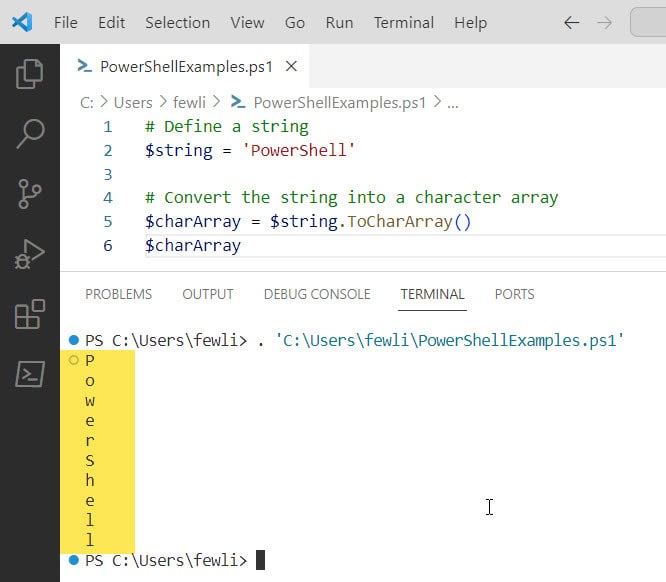This screenshot has height=582, width=666.
Task: Open Source Control view icon
Action: coord(30,194)
